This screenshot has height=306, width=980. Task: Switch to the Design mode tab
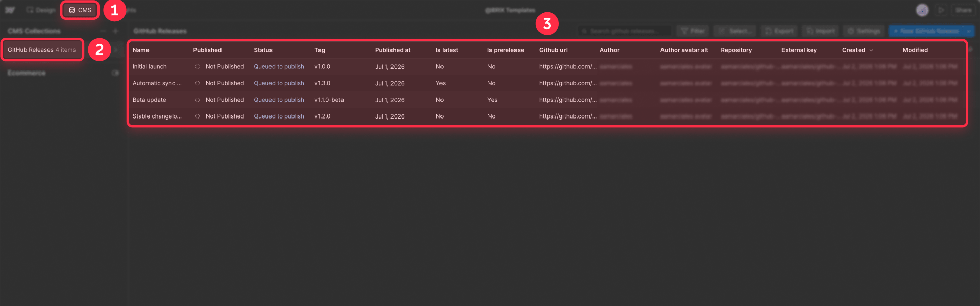pyautogui.click(x=40, y=10)
